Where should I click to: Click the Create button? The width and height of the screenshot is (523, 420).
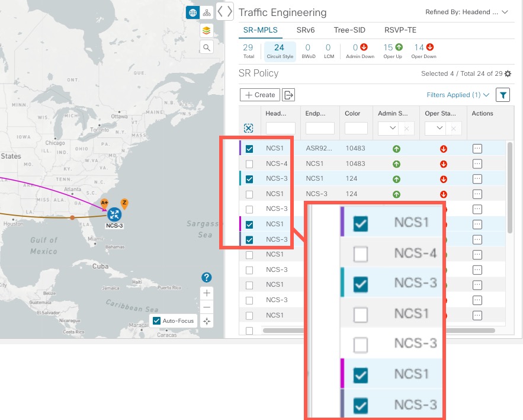pos(259,94)
